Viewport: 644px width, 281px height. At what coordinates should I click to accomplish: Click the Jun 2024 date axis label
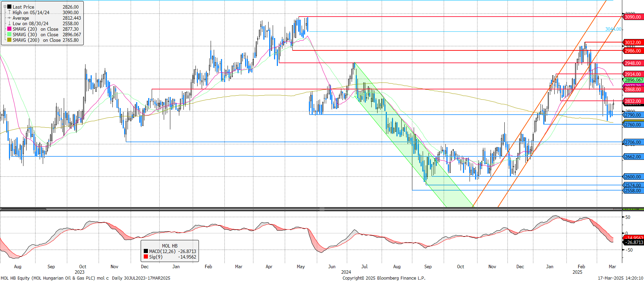[332, 267]
